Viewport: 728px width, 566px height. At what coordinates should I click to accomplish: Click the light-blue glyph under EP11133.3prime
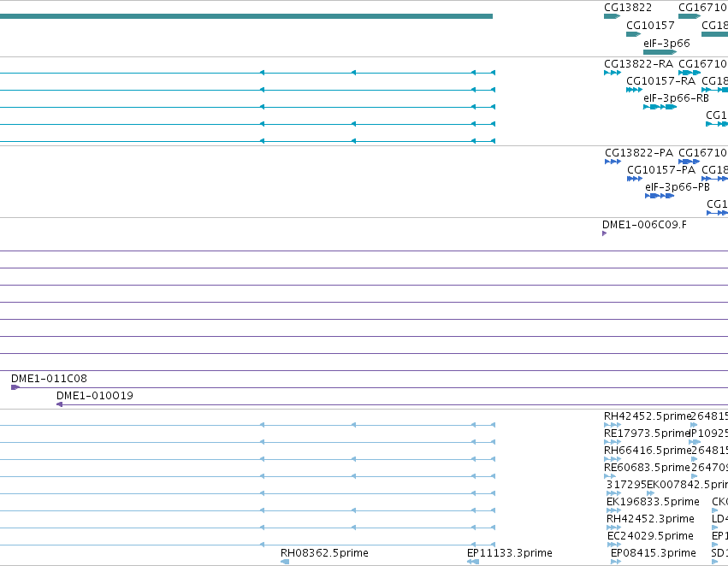coord(472,562)
